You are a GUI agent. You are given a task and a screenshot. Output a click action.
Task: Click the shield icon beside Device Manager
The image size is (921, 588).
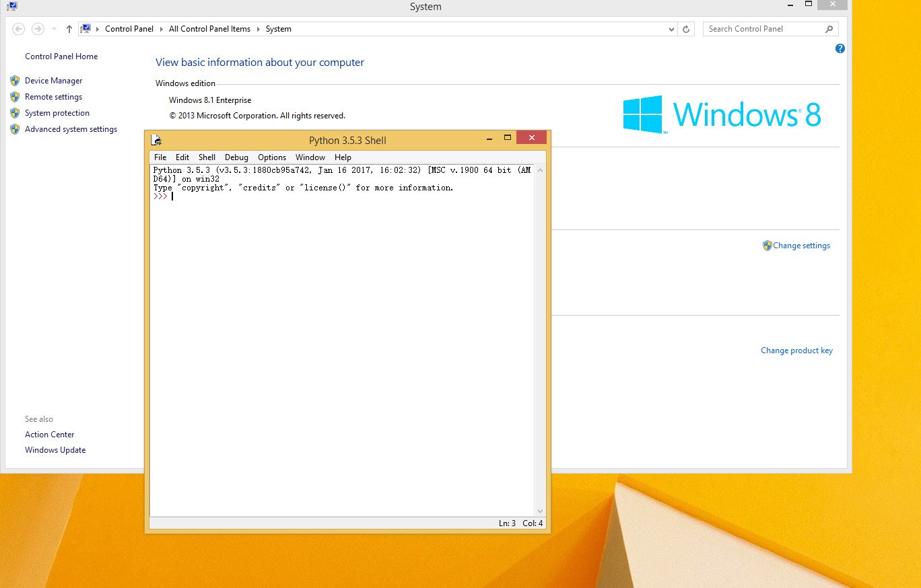15,81
